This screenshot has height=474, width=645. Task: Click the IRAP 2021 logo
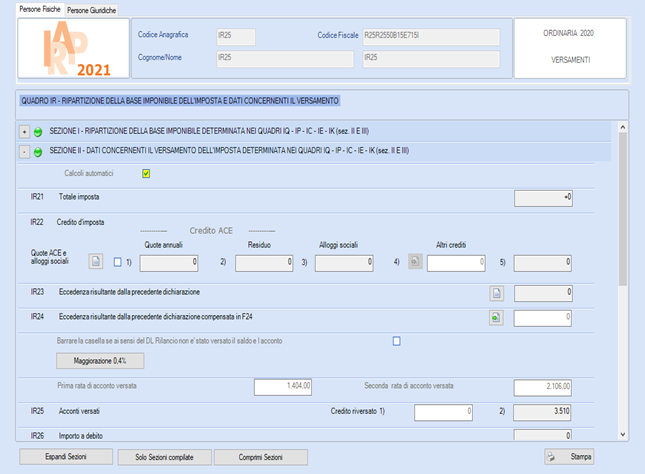click(73, 48)
